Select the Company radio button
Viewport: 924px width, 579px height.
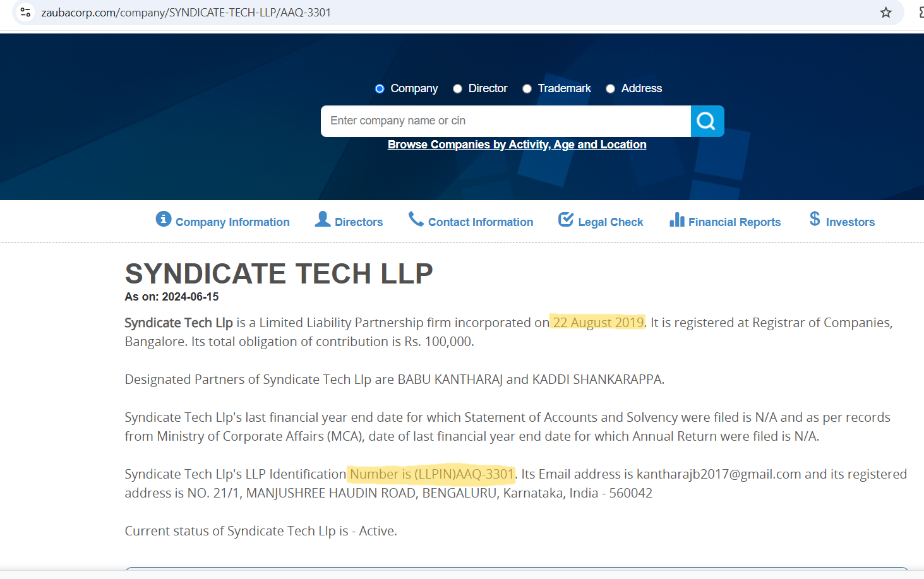[380, 88]
